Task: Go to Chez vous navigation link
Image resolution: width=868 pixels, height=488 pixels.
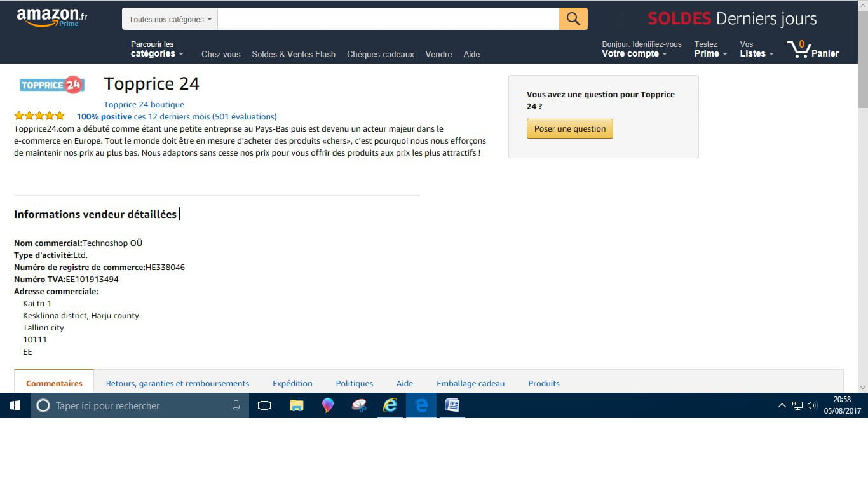Action: 221,54
